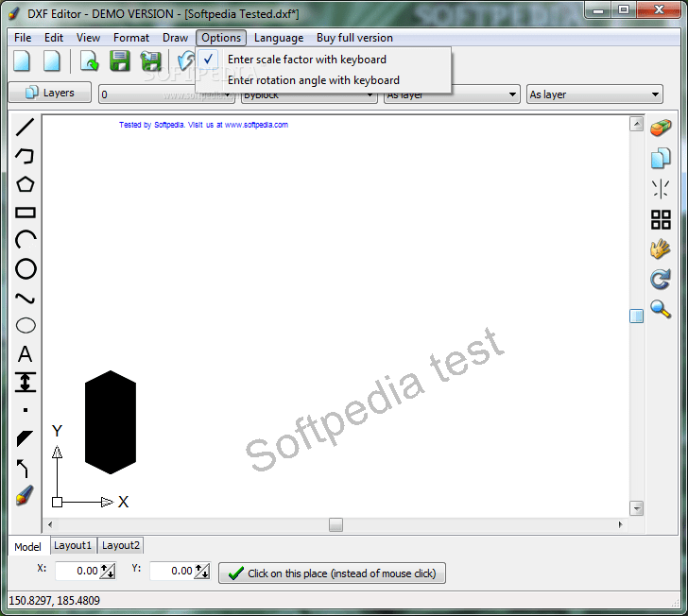Image resolution: width=688 pixels, height=616 pixels.
Task: Select the Line drawing tool
Action: [x=25, y=127]
